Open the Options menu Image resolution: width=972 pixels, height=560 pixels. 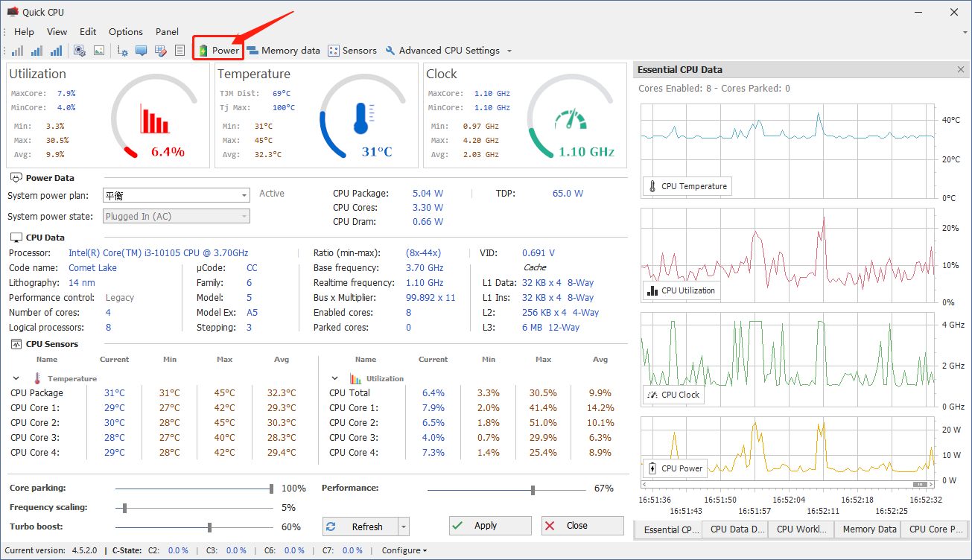point(126,31)
